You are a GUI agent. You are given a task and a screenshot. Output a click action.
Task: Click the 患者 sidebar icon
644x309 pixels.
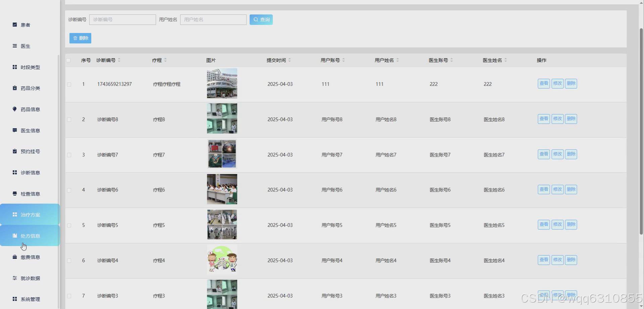coord(15,25)
